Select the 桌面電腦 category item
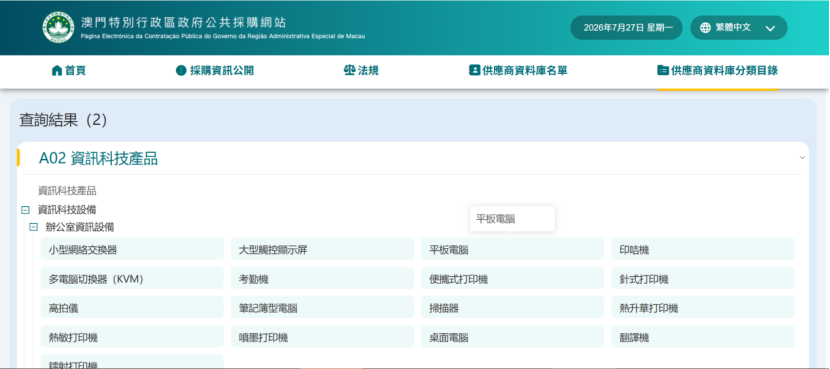The width and height of the screenshot is (830, 369). [512, 337]
